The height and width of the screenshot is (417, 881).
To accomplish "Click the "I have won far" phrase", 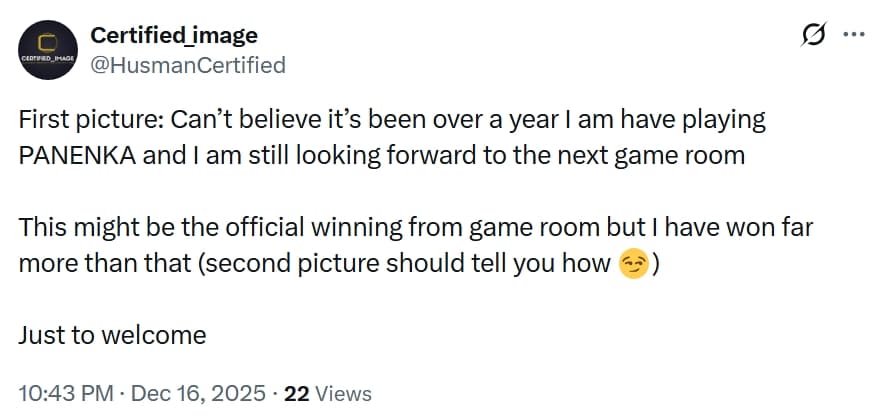I will coord(741,228).
